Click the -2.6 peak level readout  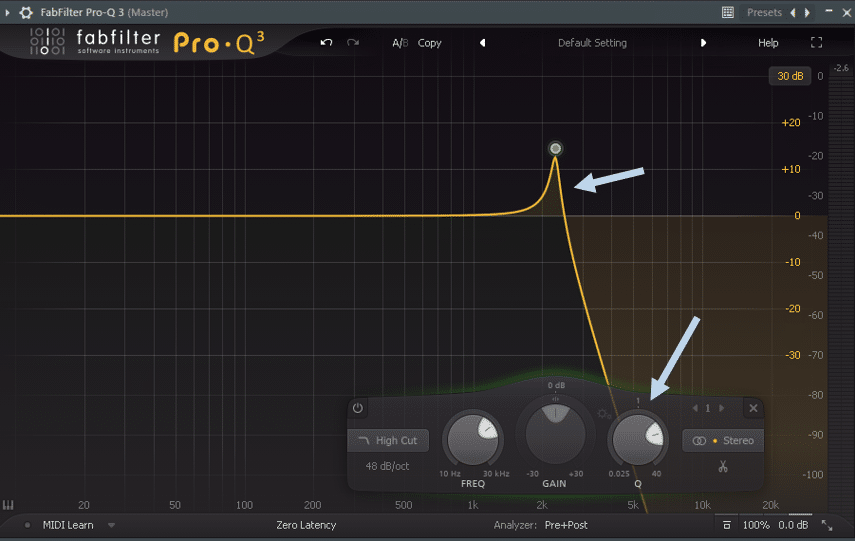click(841, 68)
